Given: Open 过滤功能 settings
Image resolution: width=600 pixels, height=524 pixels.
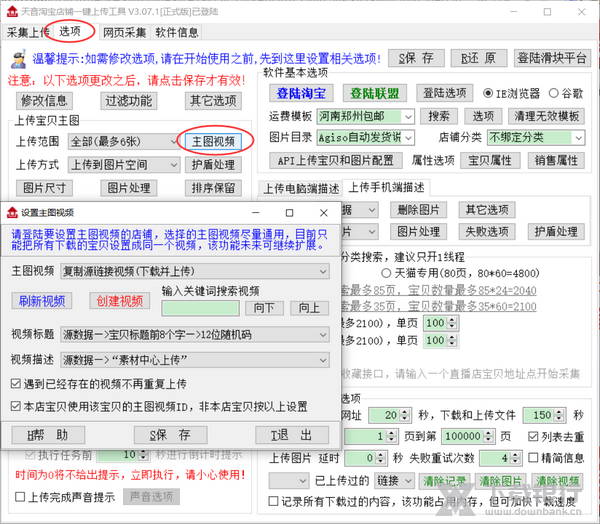Looking at the screenshot, I should pos(129,101).
